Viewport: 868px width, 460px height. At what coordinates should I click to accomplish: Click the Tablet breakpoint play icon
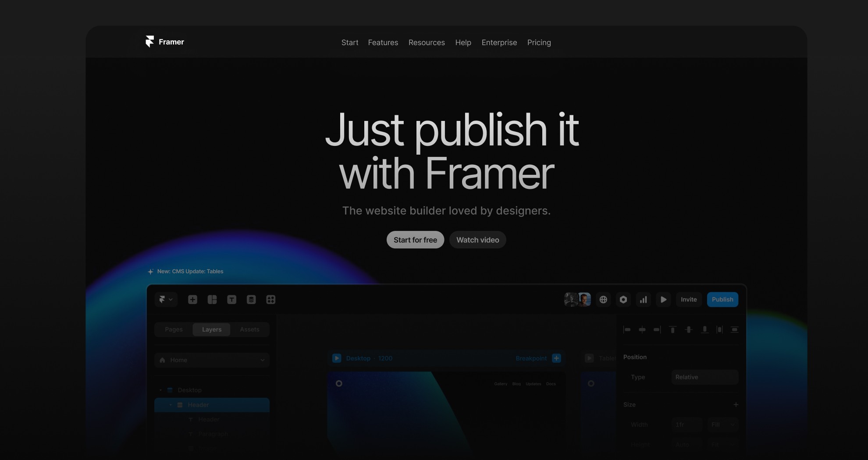coord(589,358)
